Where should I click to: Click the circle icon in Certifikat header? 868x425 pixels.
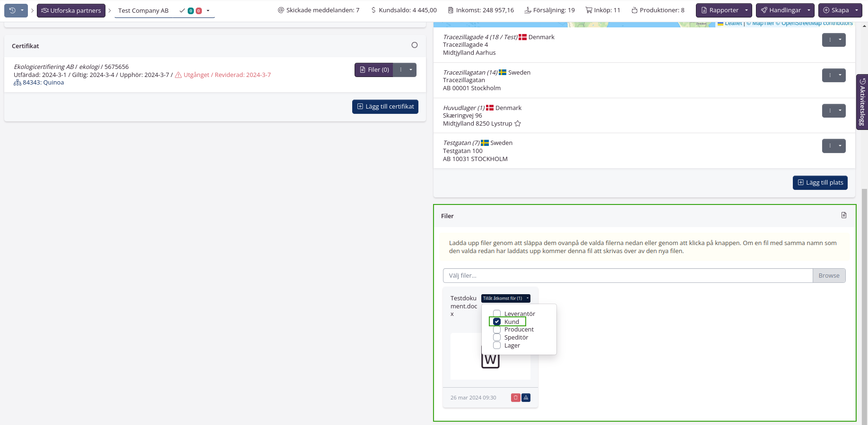coord(414,45)
